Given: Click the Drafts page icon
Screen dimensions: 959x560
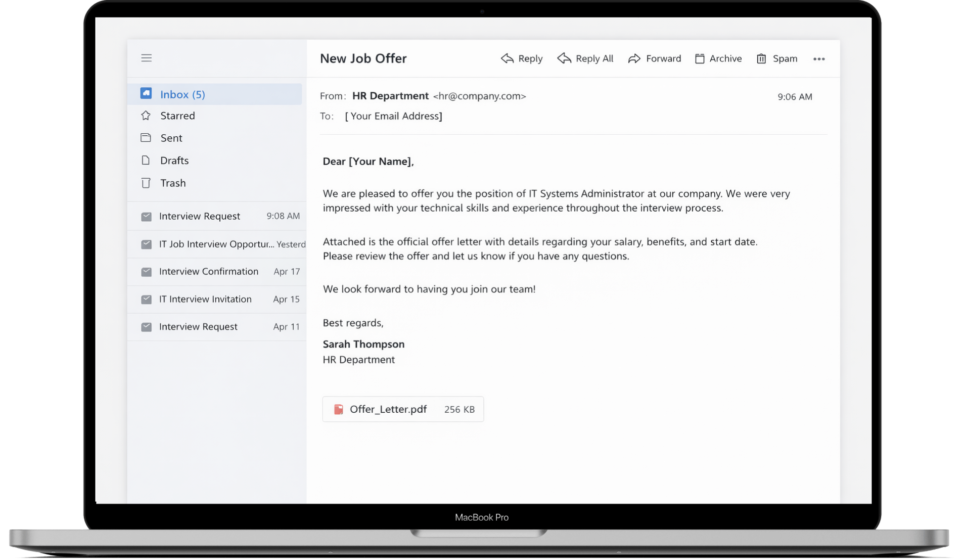Looking at the screenshot, I should pyautogui.click(x=145, y=160).
